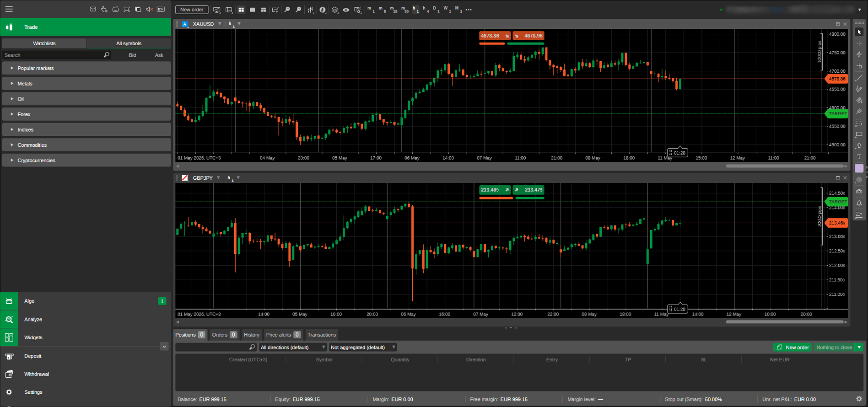The image size is (868, 407).
Task: Expand the Indices group
Action: click(86, 130)
